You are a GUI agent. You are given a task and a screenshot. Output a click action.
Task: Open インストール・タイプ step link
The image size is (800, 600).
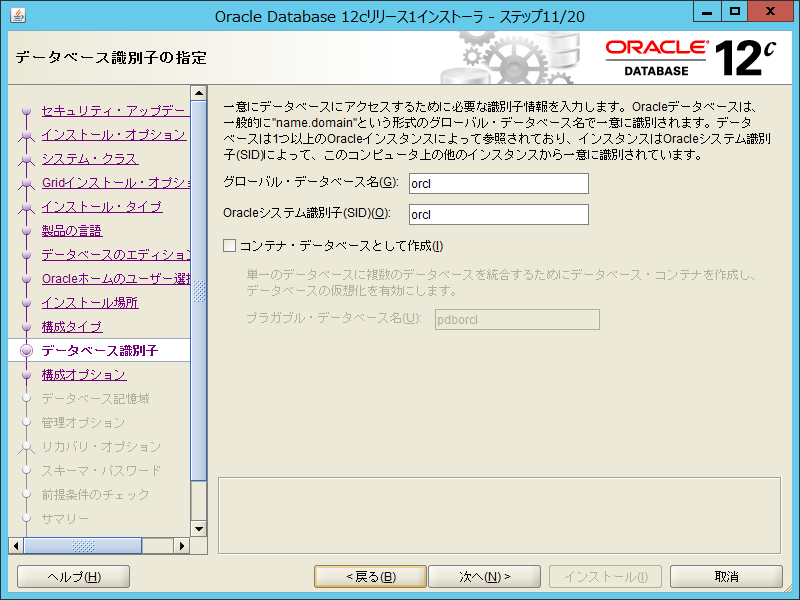(102, 207)
